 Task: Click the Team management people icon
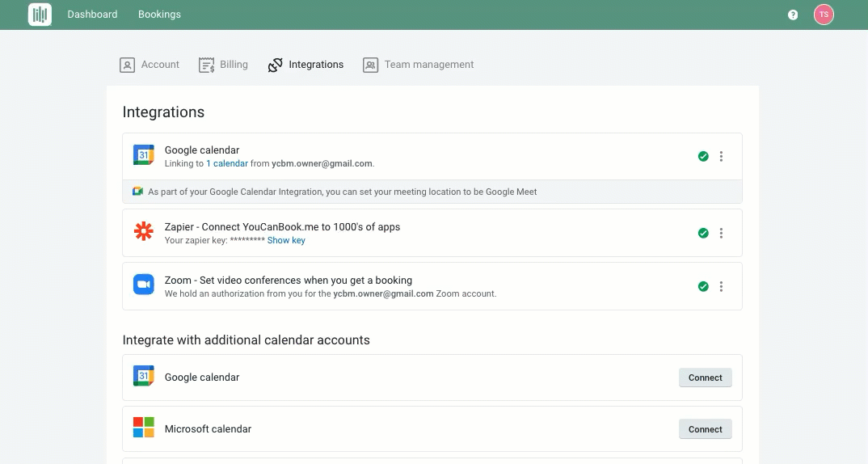click(x=370, y=65)
